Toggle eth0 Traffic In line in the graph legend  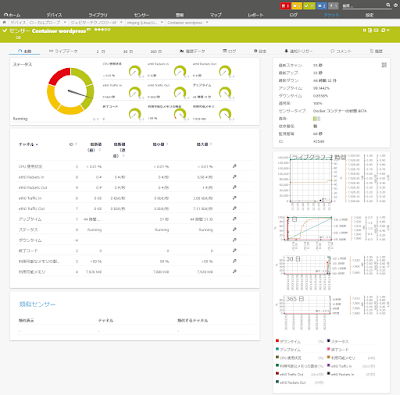pos(339,366)
